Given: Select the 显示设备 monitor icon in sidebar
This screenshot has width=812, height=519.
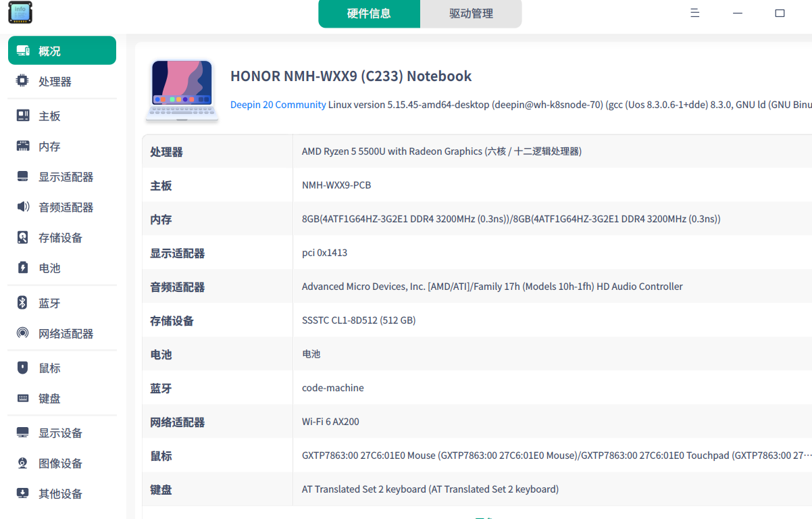Looking at the screenshot, I should [23, 432].
